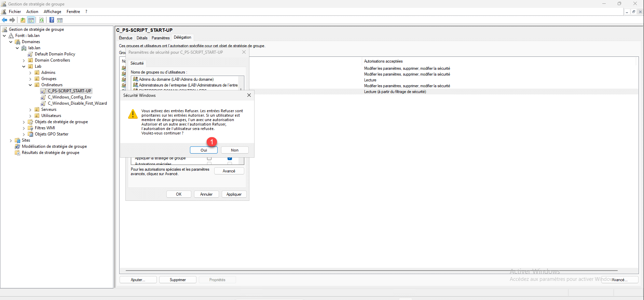The image size is (644, 300).
Task: Toggle the show/hide console tree icon
Action: tap(31, 20)
